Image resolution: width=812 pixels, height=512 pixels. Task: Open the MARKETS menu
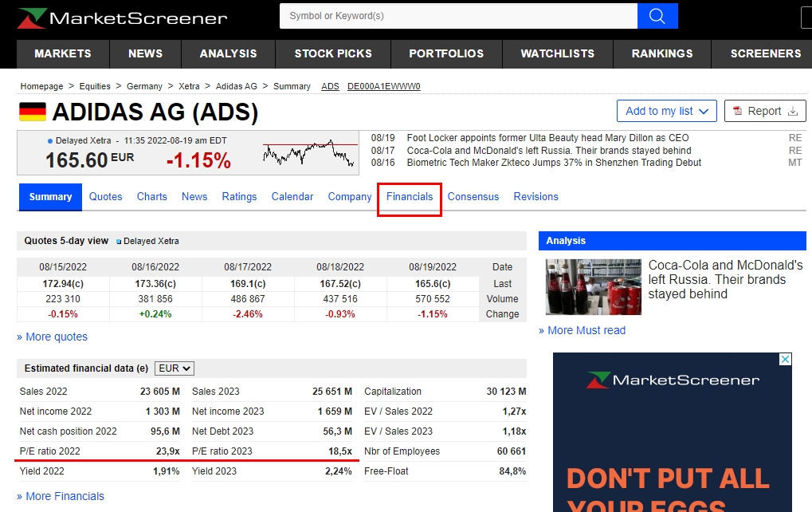pos(63,54)
